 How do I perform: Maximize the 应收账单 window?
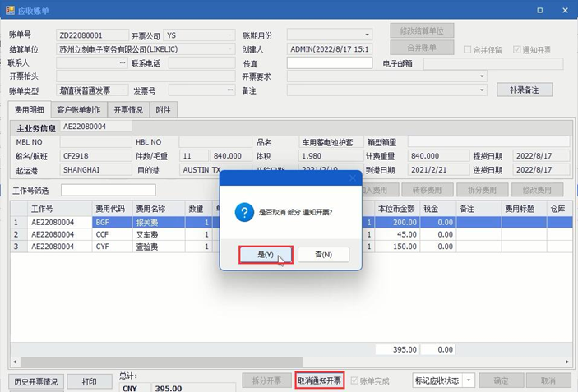click(x=539, y=11)
